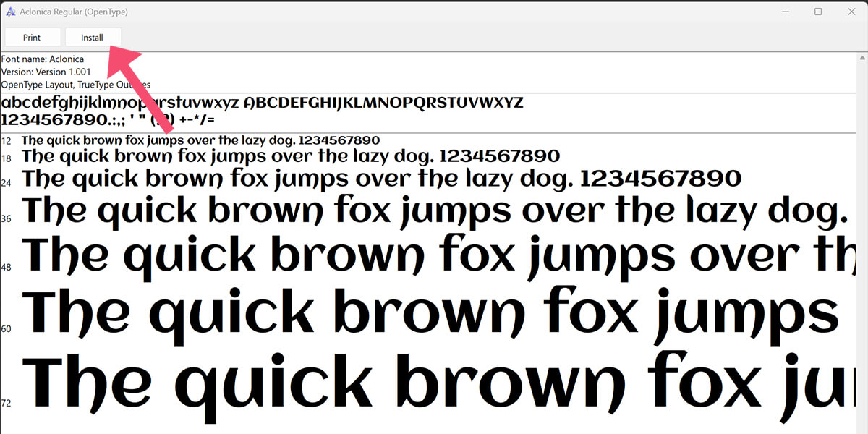Click the '1234567890.:,;' digits and symbols line
The width and height of the screenshot is (868, 434).
(x=108, y=119)
